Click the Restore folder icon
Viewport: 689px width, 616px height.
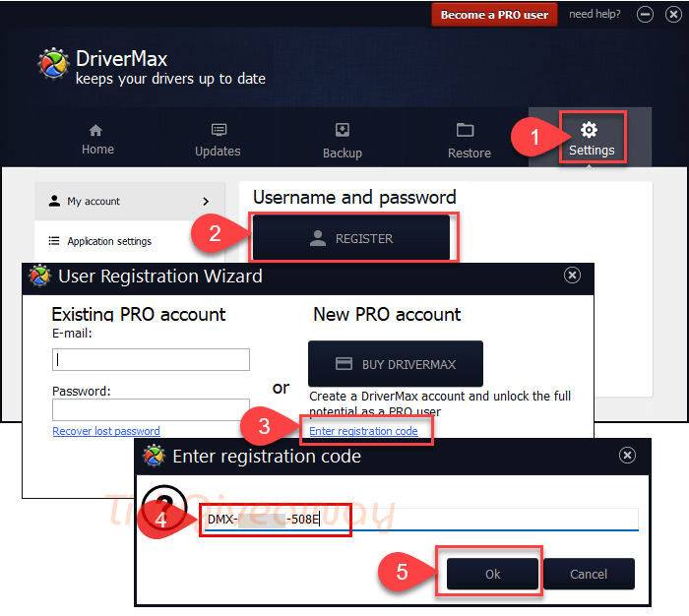465,130
